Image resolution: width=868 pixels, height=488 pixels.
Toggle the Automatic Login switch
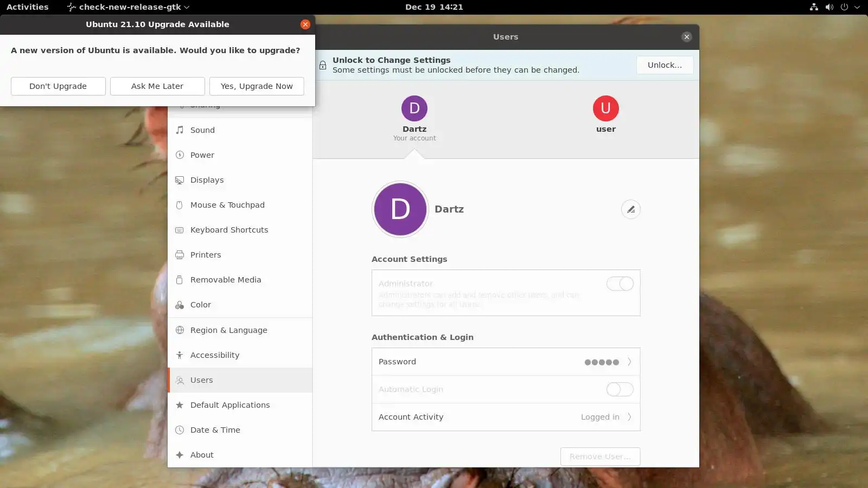(620, 389)
